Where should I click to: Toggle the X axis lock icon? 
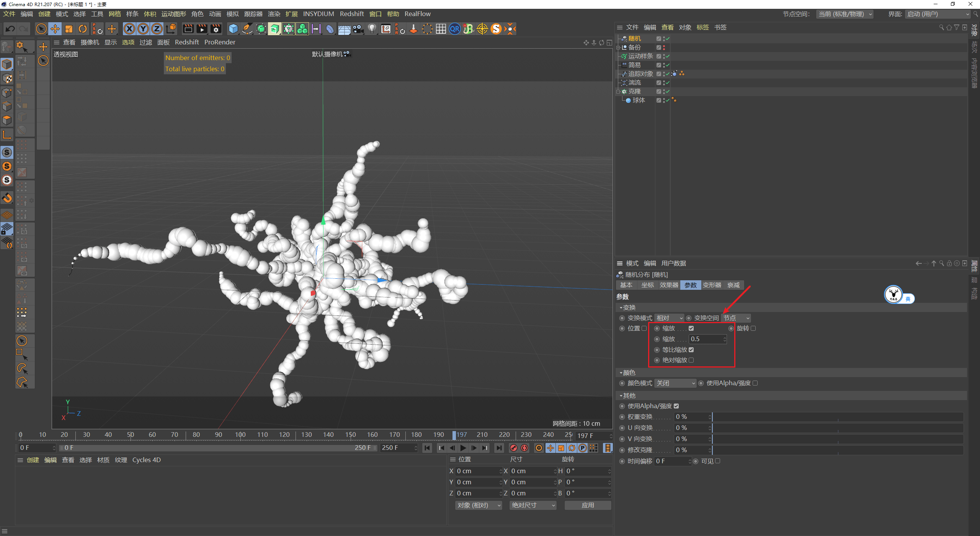click(x=129, y=29)
